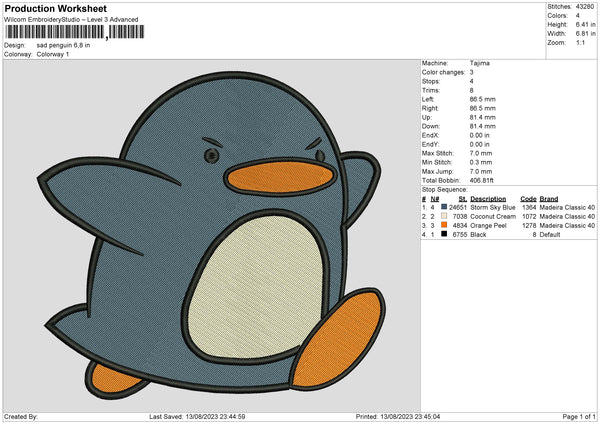Click the 'Storm Sky Blue' description text
This screenshot has height=424, width=600.
coord(493,207)
